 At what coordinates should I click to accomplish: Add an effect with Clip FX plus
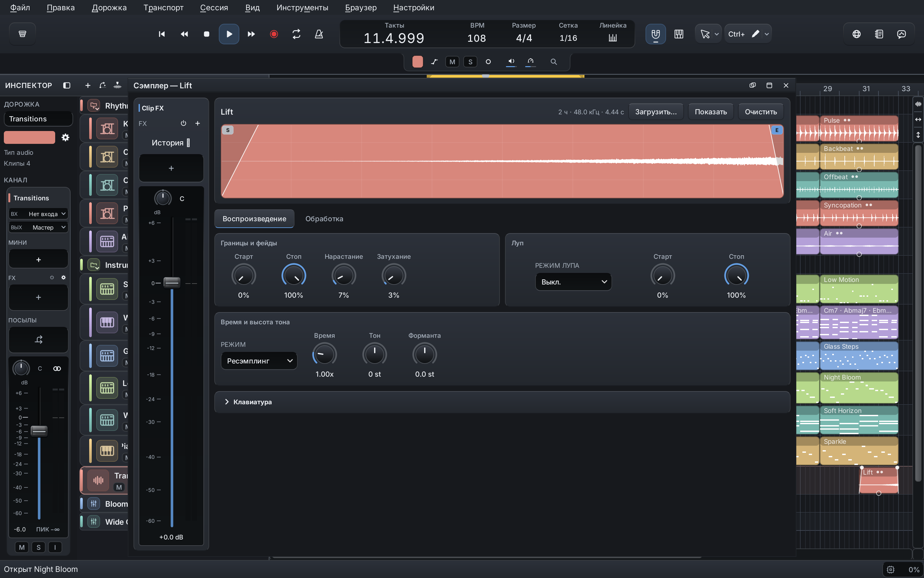pyautogui.click(x=197, y=123)
